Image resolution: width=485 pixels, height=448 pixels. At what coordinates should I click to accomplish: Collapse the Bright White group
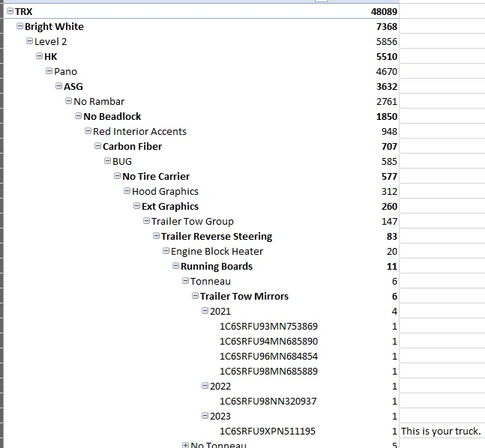19,26
